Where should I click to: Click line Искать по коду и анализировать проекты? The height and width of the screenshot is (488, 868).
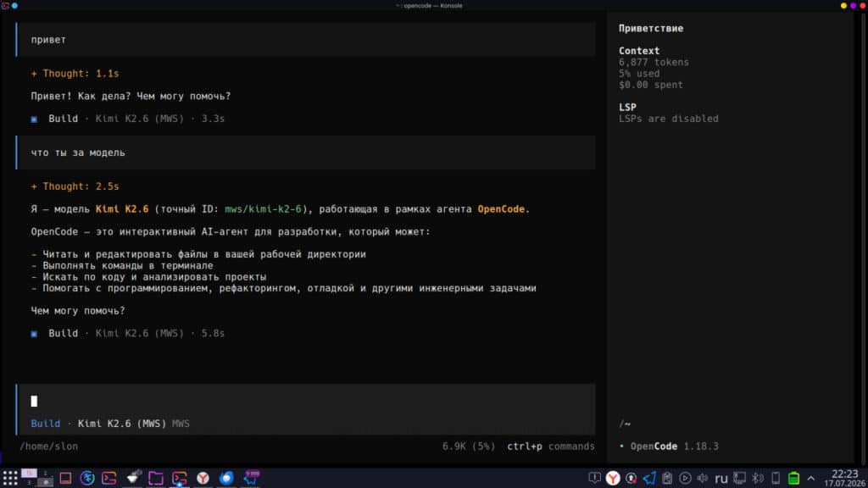(x=148, y=277)
